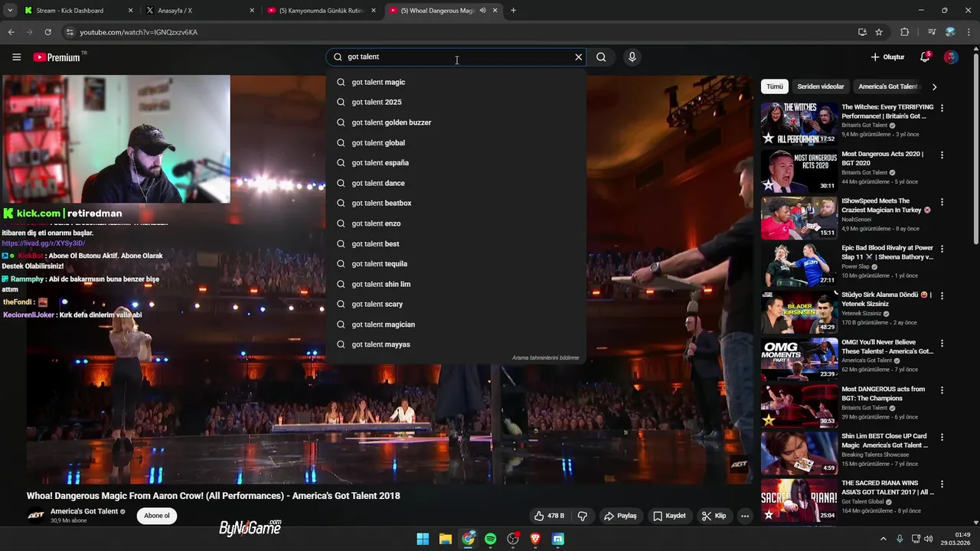Select Seriden videolar filter chip

pyautogui.click(x=821, y=86)
